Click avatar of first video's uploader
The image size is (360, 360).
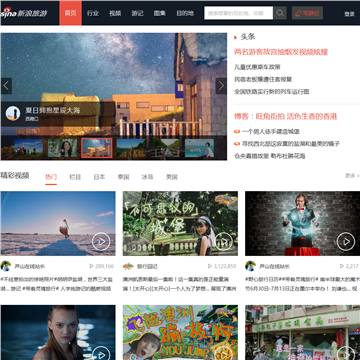[6, 266]
